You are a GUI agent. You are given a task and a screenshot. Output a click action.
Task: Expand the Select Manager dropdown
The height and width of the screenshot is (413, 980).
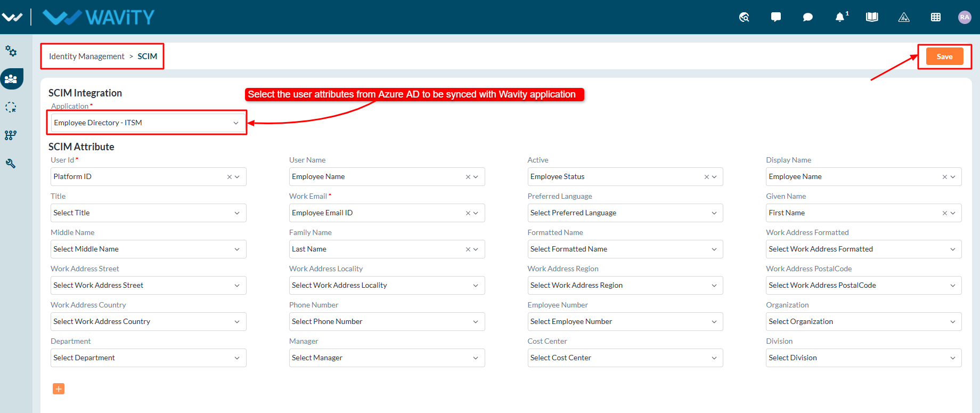point(387,358)
